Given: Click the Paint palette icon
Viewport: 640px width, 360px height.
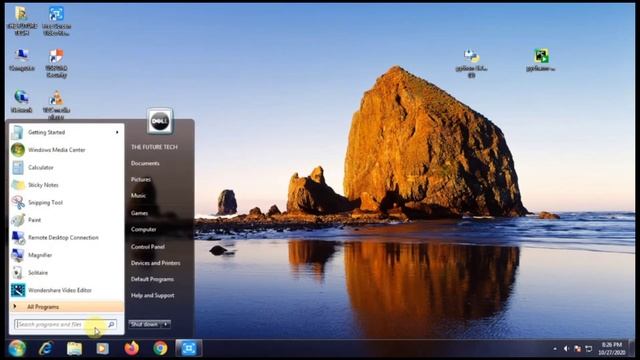Looking at the screenshot, I should point(18,220).
